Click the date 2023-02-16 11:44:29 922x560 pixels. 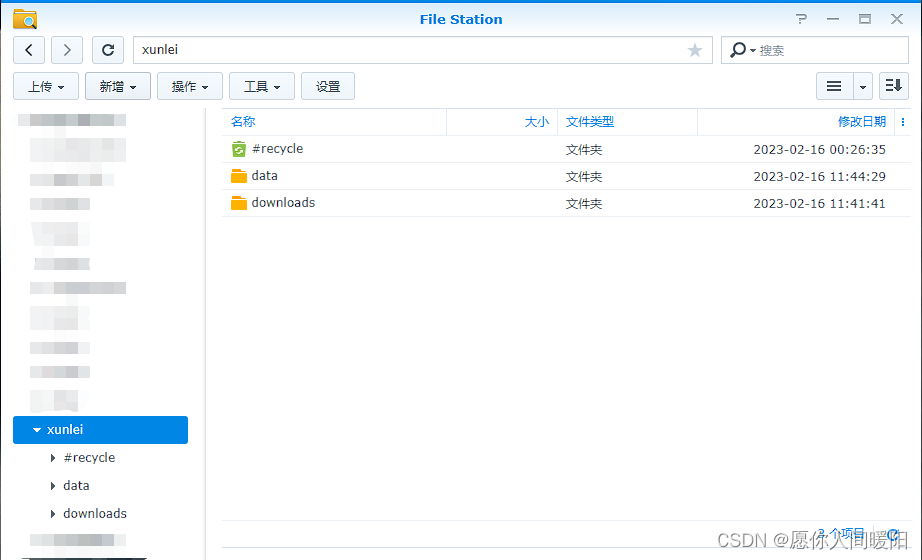819,176
